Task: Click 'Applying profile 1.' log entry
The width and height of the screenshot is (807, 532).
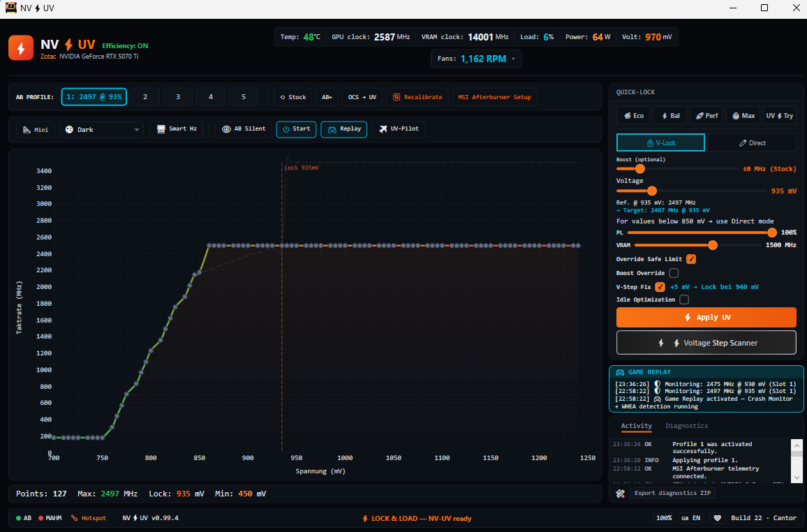Action: point(704,460)
